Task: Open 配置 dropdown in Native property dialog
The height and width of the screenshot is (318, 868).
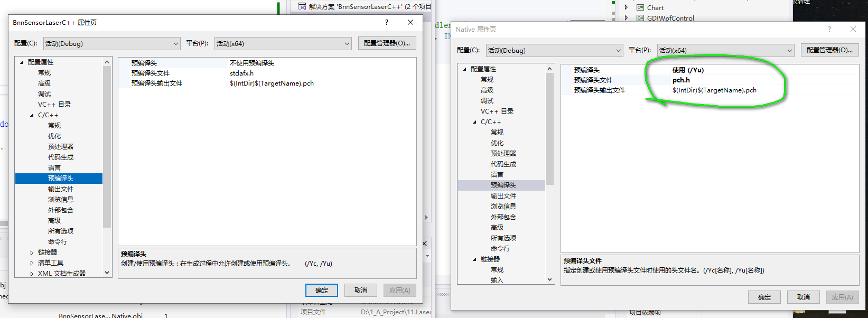Action: coord(554,51)
